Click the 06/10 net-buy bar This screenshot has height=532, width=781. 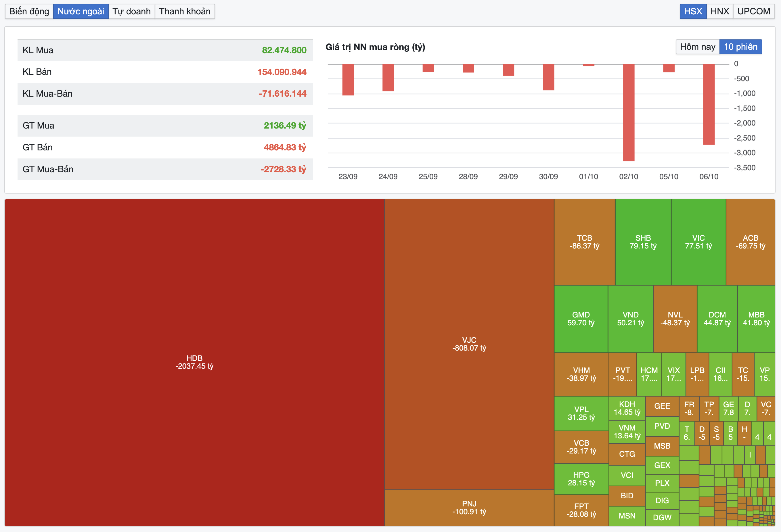pos(709,104)
